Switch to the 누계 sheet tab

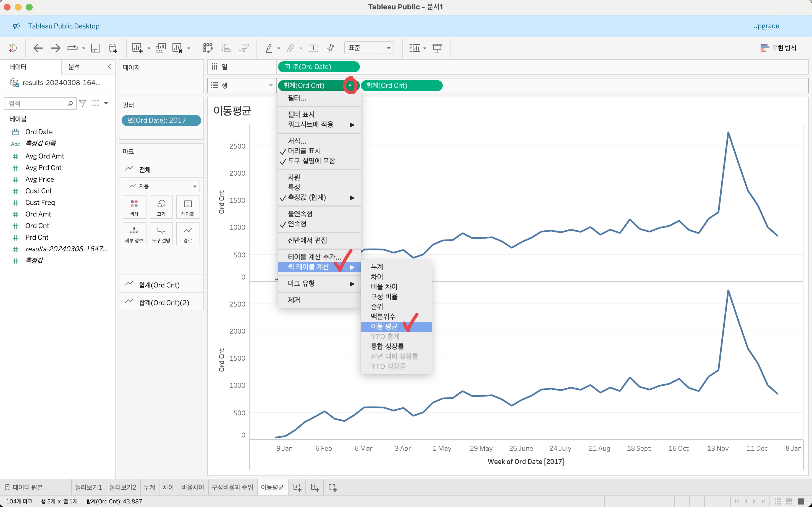point(149,487)
